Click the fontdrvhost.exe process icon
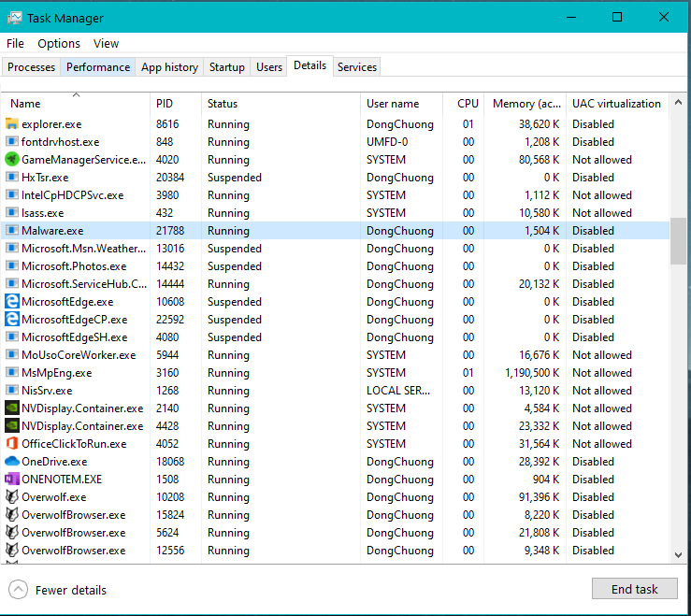 pos(12,141)
